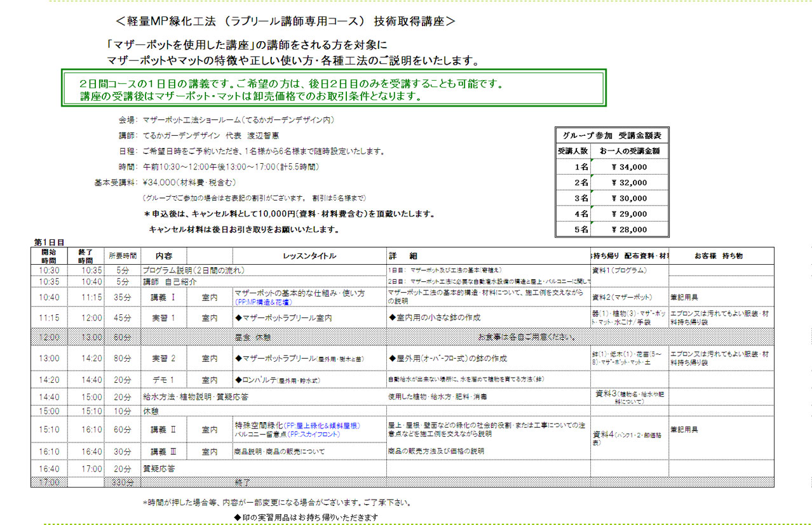Open the blue PP:屋上緑化&傾斜屋根 text
This screenshot has width=812, height=525.
[x=322, y=425]
